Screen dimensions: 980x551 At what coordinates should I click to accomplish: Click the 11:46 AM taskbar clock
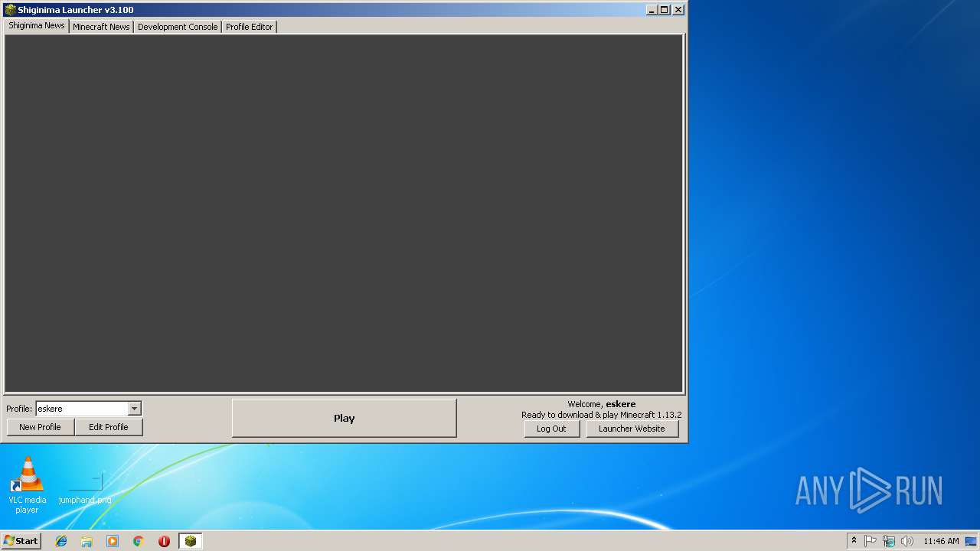(x=941, y=541)
